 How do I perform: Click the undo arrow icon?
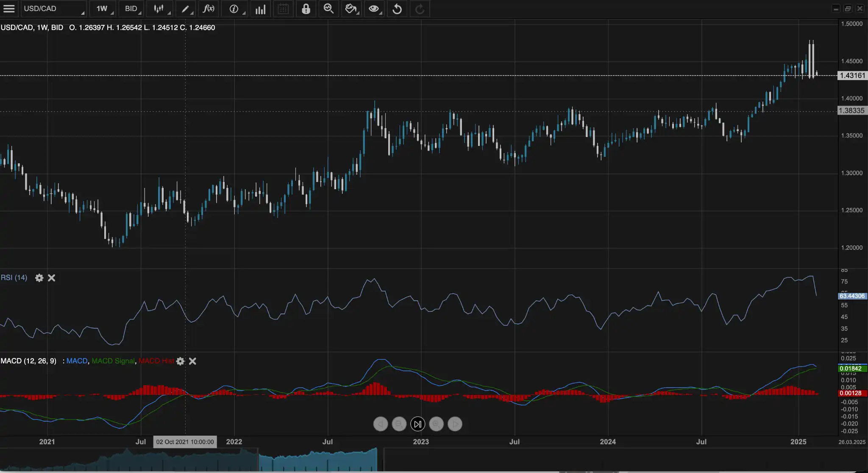[x=397, y=8]
